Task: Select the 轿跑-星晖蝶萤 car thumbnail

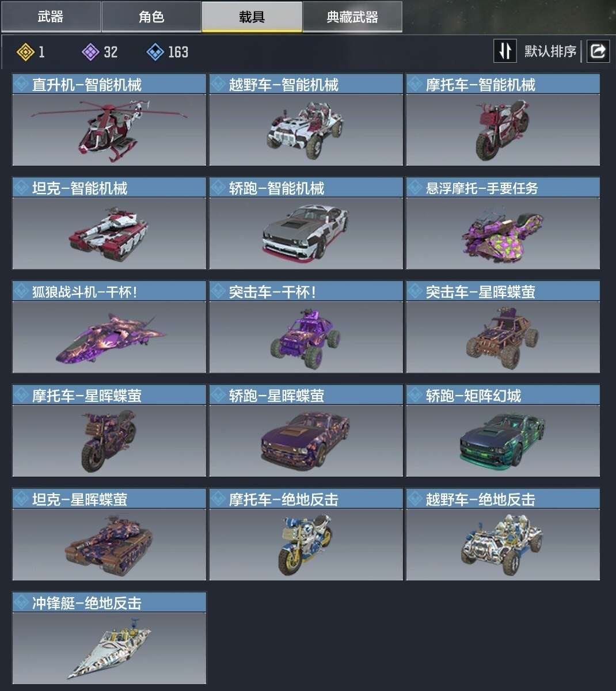Action: tap(306, 441)
